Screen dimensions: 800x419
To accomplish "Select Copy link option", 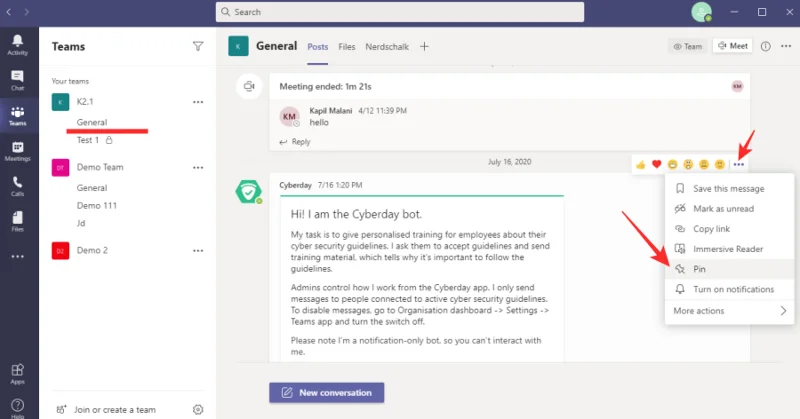I will click(x=730, y=229).
